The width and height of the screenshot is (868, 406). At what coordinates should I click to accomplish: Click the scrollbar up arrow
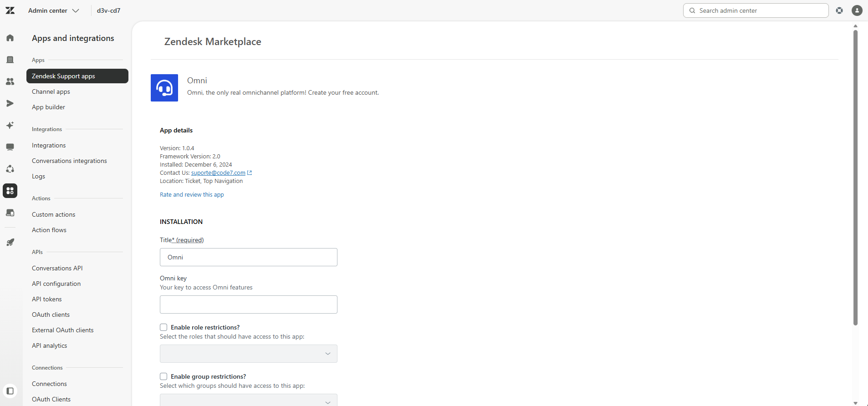[855, 26]
